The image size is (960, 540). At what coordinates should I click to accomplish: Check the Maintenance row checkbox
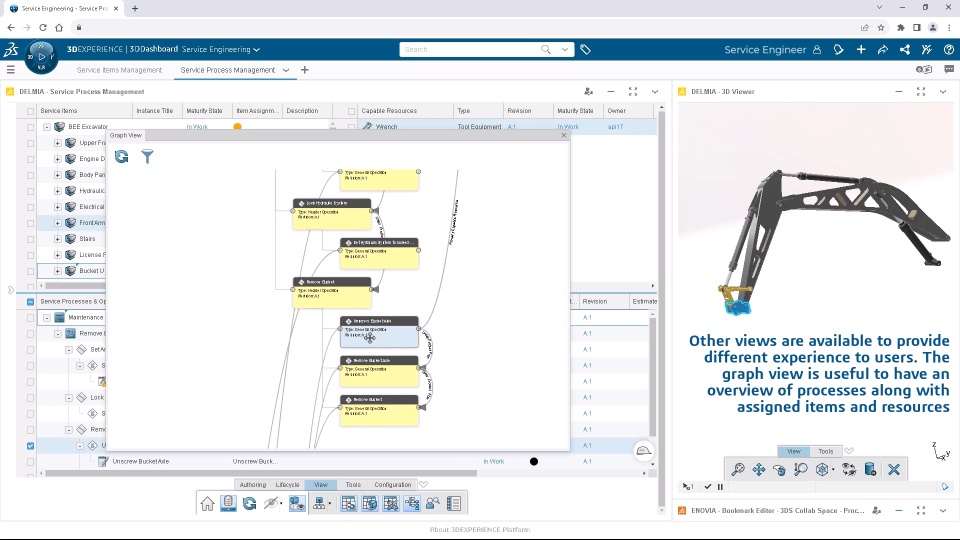tap(30, 318)
